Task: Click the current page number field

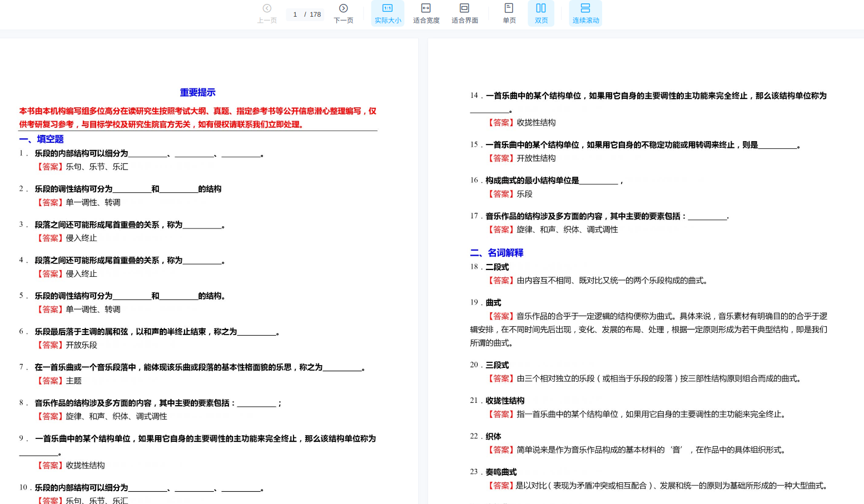Action: [295, 14]
